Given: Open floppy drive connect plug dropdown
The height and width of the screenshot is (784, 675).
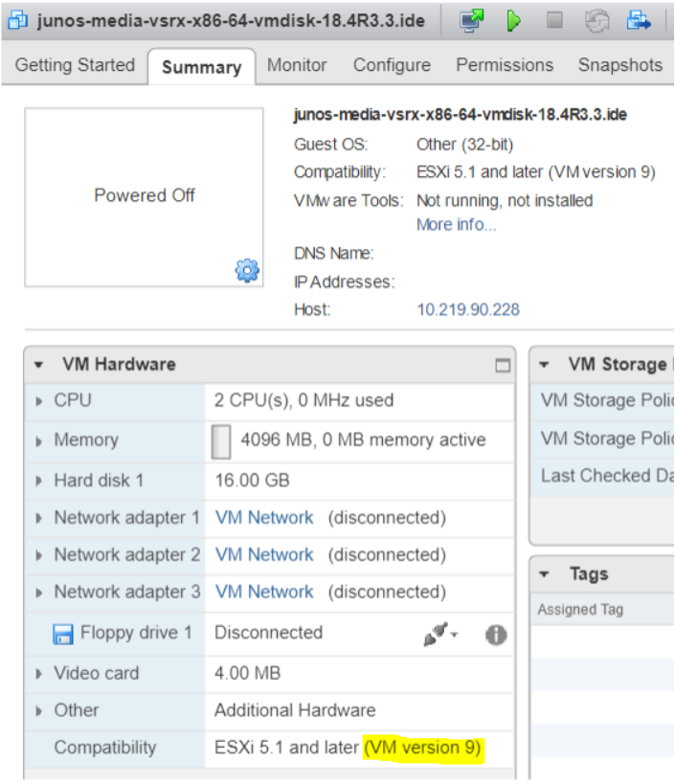Looking at the screenshot, I should point(440,634).
